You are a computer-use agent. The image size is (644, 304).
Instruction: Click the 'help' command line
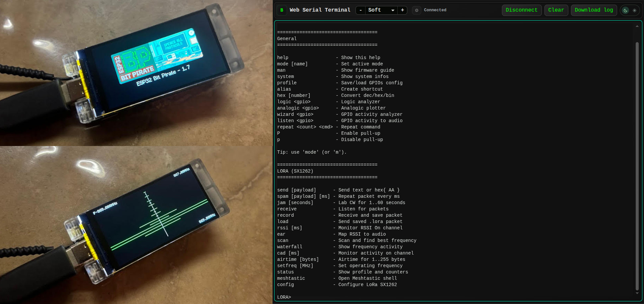(x=329, y=58)
